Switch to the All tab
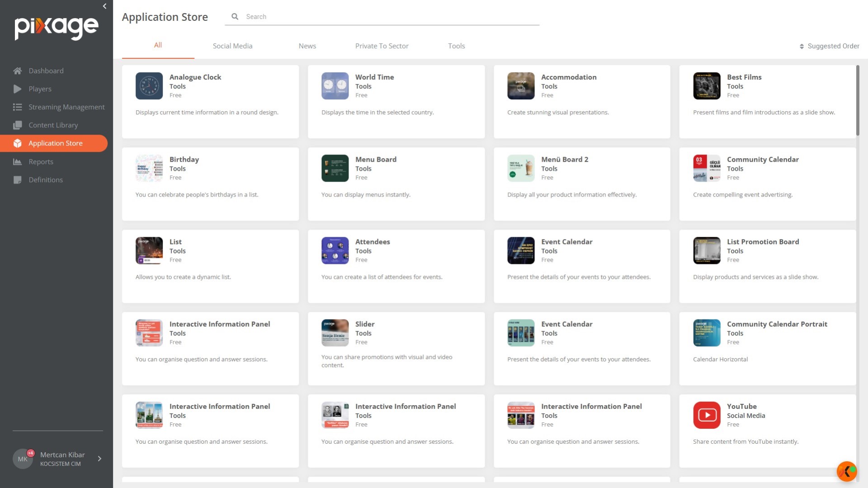The width and height of the screenshot is (868, 488). [158, 45]
